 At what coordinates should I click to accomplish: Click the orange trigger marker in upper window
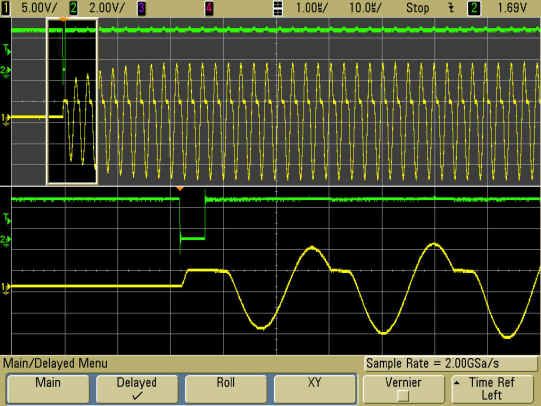point(63,20)
